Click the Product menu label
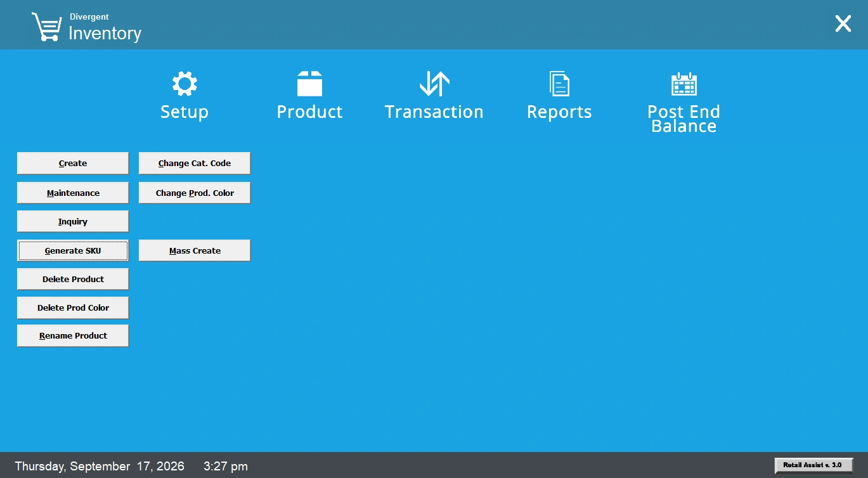The height and width of the screenshot is (478, 868). (309, 112)
